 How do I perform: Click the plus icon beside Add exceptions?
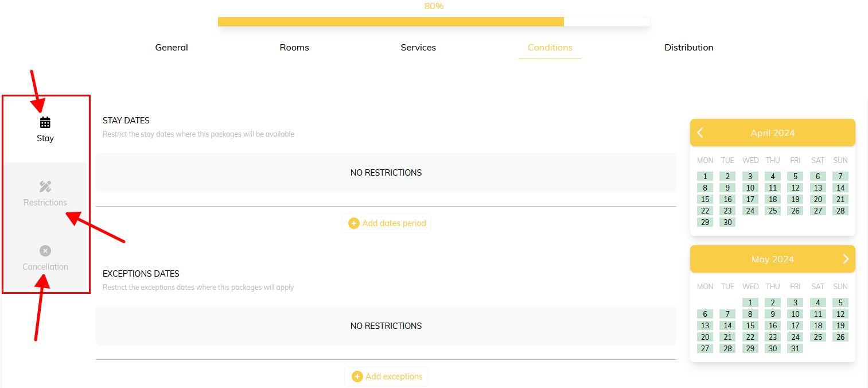(357, 377)
